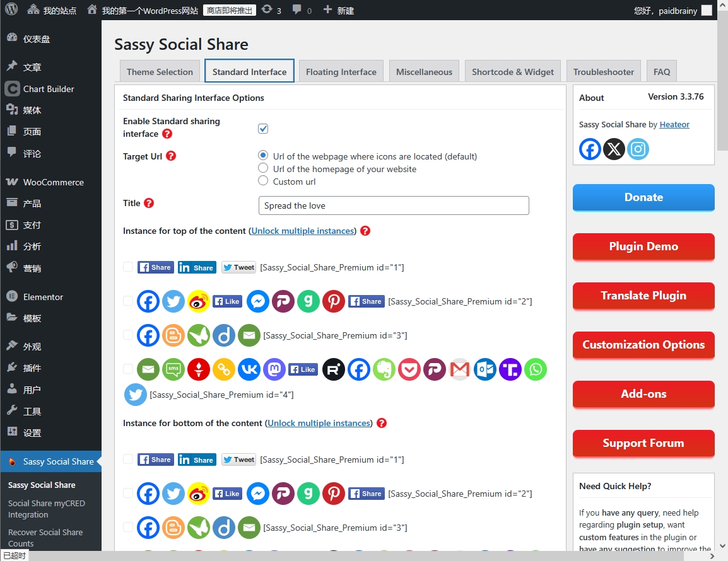728x561 pixels.
Task: Click the Instagram icon in About box
Action: (638, 149)
